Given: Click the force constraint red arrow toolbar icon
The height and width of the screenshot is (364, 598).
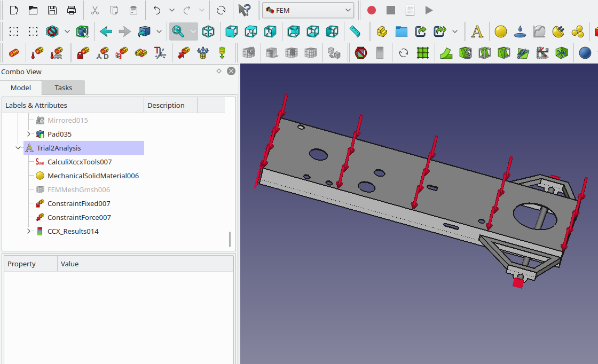Looking at the screenshot, I should 184,53.
